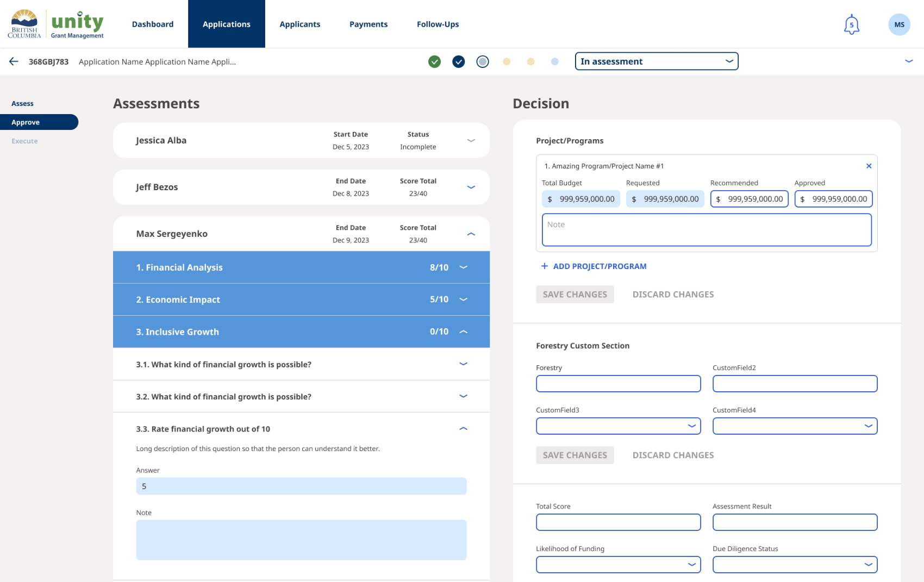
Task: Select Assess in the left sidebar
Action: click(x=22, y=103)
